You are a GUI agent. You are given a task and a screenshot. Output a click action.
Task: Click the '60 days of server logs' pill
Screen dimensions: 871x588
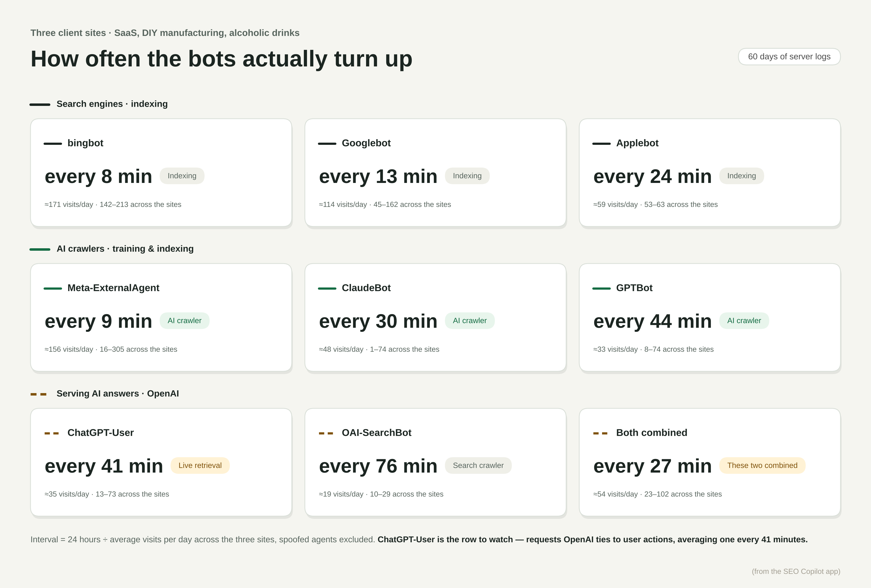[x=789, y=57]
